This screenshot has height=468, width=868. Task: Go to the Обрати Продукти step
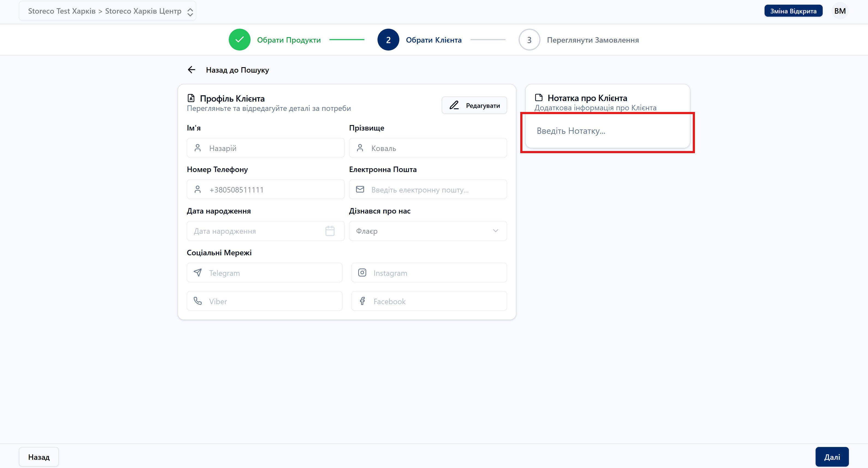point(289,40)
